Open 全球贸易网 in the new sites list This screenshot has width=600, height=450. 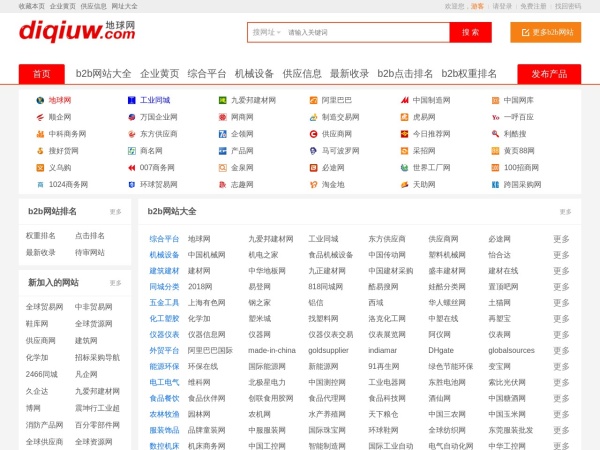44,307
